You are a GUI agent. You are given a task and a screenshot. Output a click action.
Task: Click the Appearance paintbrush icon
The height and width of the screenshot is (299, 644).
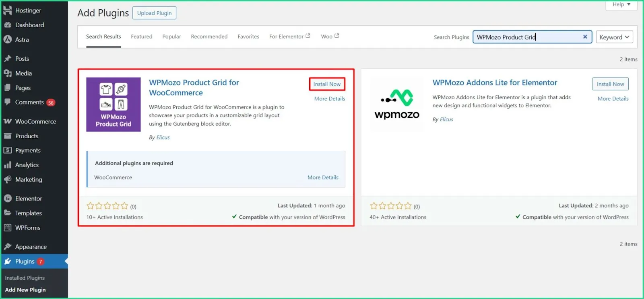point(7,247)
